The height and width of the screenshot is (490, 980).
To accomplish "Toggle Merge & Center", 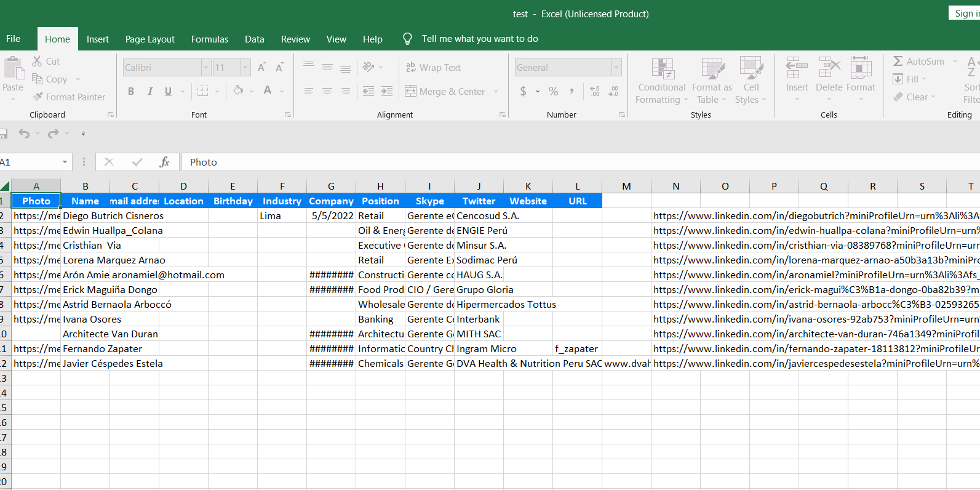I will 445,91.
